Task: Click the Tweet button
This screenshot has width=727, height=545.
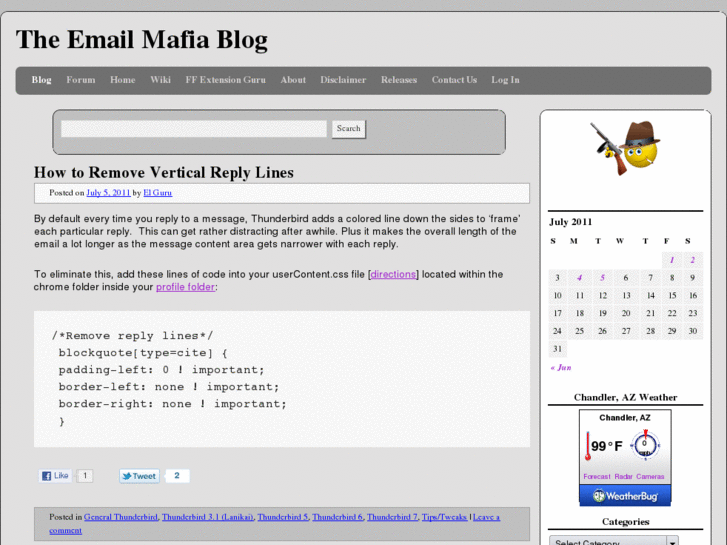Action: coord(139,476)
